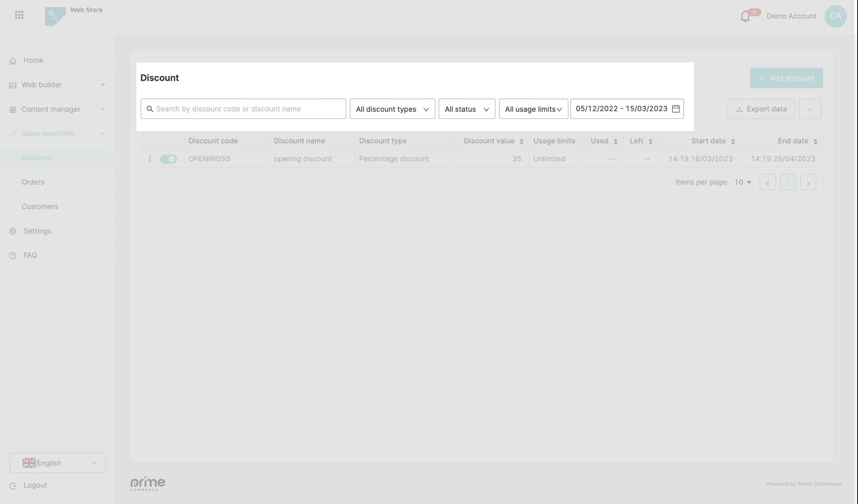Image resolution: width=858 pixels, height=504 pixels.
Task: Open All discount types dropdown
Action: point(392,109)
